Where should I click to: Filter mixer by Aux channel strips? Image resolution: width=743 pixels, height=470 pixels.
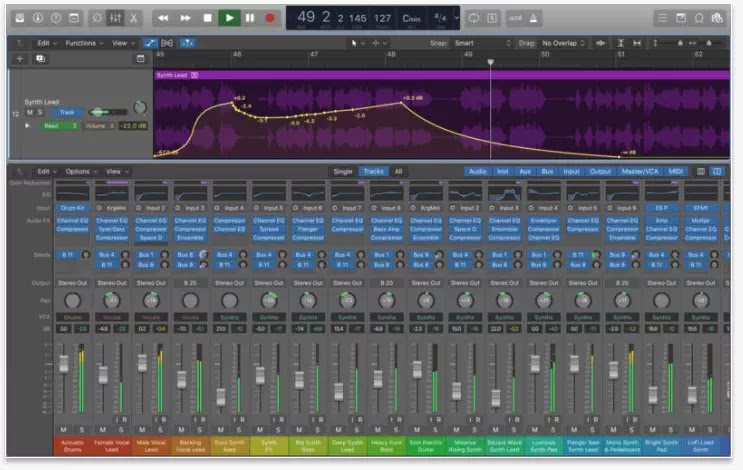point(525,172)
